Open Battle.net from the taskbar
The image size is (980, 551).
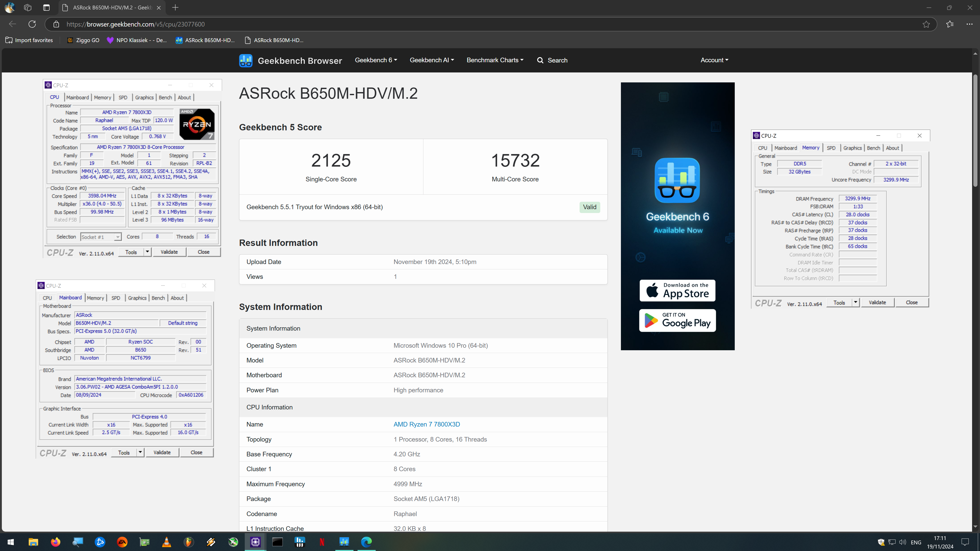point(100,542)
